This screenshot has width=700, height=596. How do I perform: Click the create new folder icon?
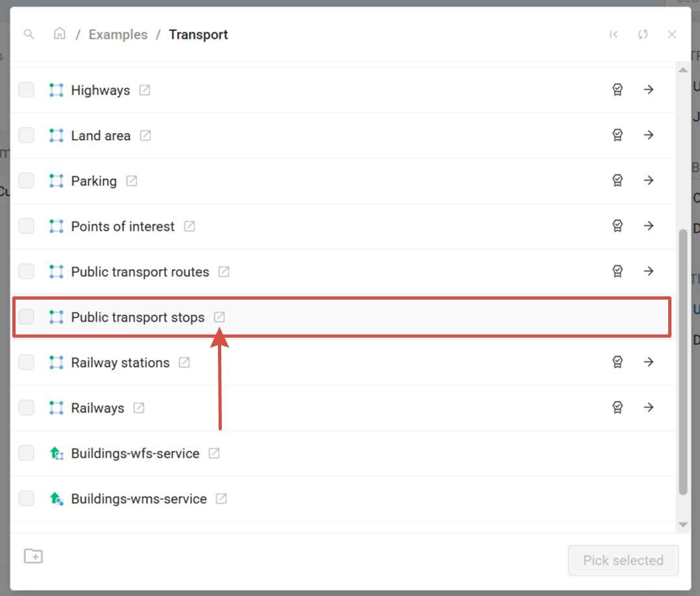pyautogui.click(x=33, y=556)
